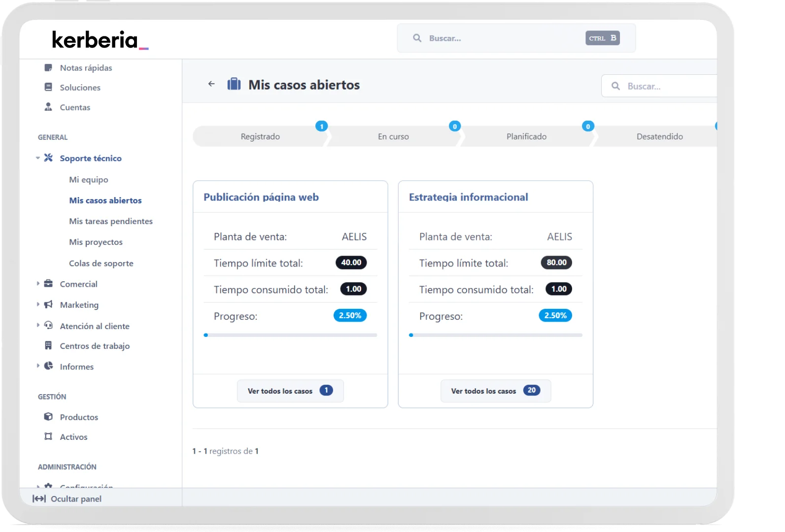
Task: Click the GESTIÓN section header
Action: coord(52,397)
